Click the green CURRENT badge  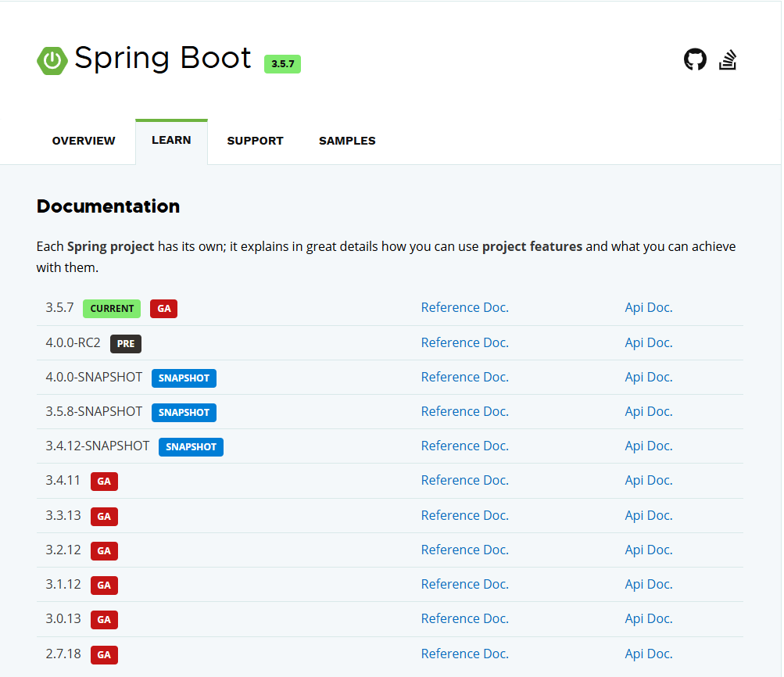point(112,309)
